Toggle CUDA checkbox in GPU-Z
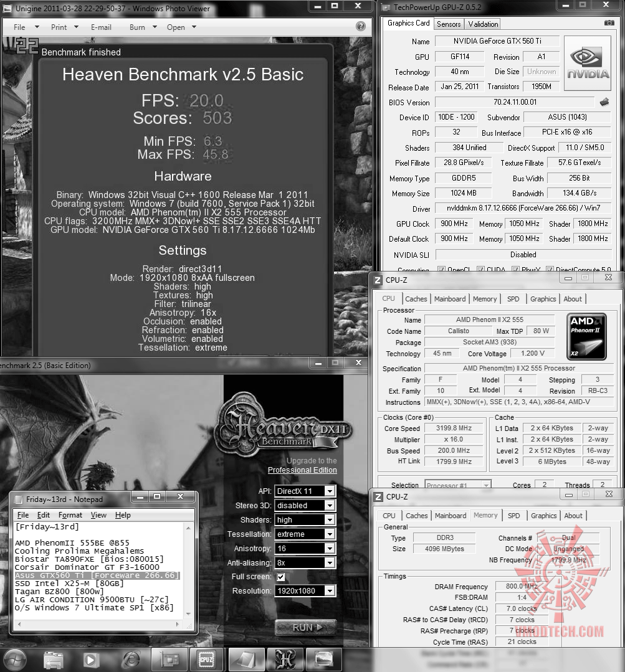 (x=480, y=270)
